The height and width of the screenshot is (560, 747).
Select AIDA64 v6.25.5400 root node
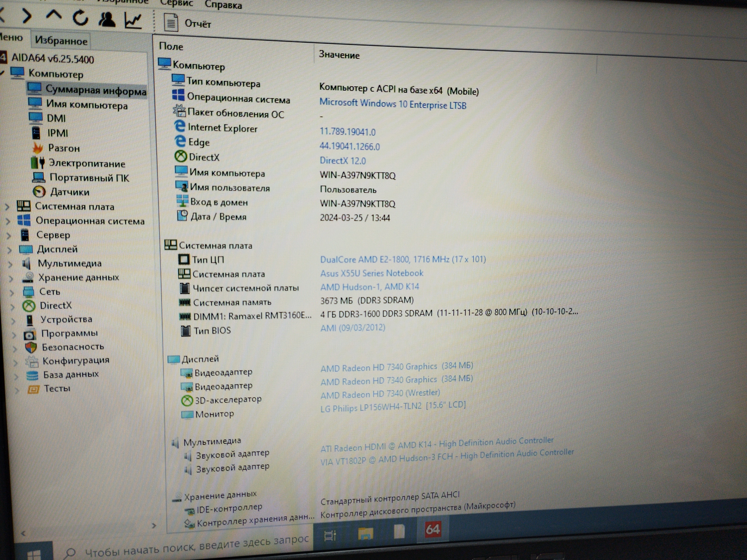pyautogui.click(x=53, y=59)
